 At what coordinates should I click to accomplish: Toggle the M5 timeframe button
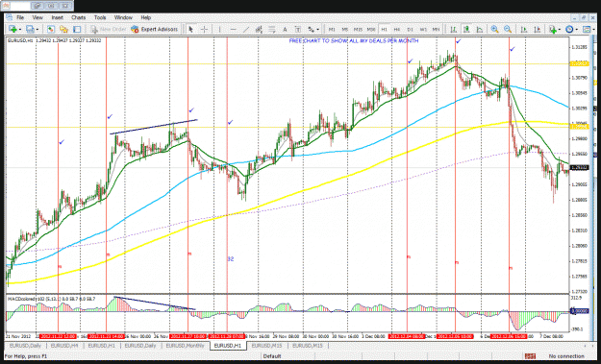(x=345, y=29)
